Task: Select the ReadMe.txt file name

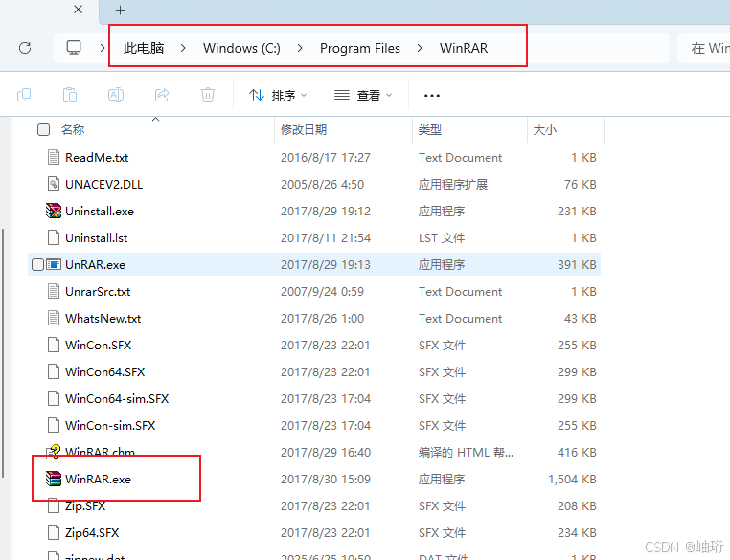Action: [x=97, y=158]
